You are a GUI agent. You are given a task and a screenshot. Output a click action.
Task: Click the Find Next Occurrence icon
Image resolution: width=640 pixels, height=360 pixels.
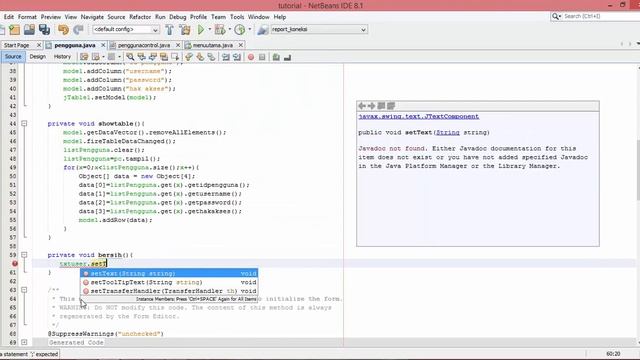153,57
